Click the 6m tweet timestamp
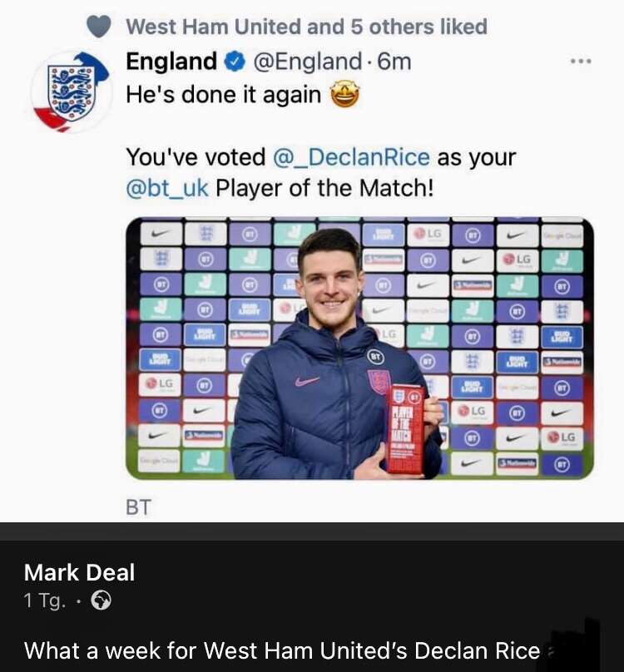Screen dimensions: 624x672 394,62
